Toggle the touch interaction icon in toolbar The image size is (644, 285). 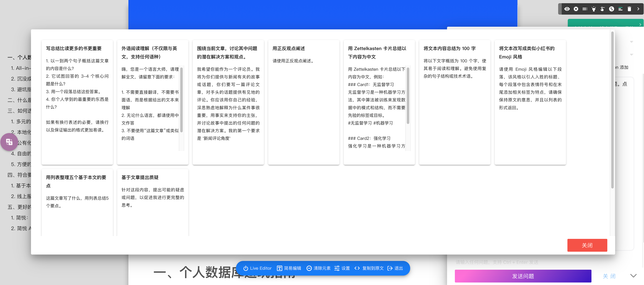[603, 9]
